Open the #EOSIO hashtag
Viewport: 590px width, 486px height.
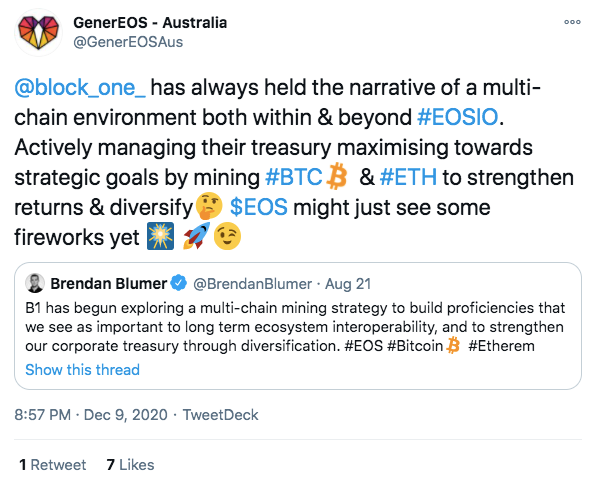(x=458, y=117)
